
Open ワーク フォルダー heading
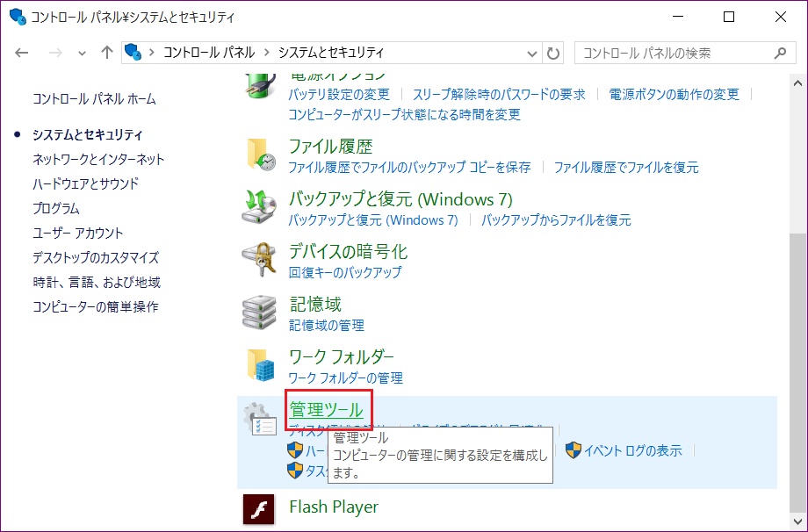(x=341, y=357)
